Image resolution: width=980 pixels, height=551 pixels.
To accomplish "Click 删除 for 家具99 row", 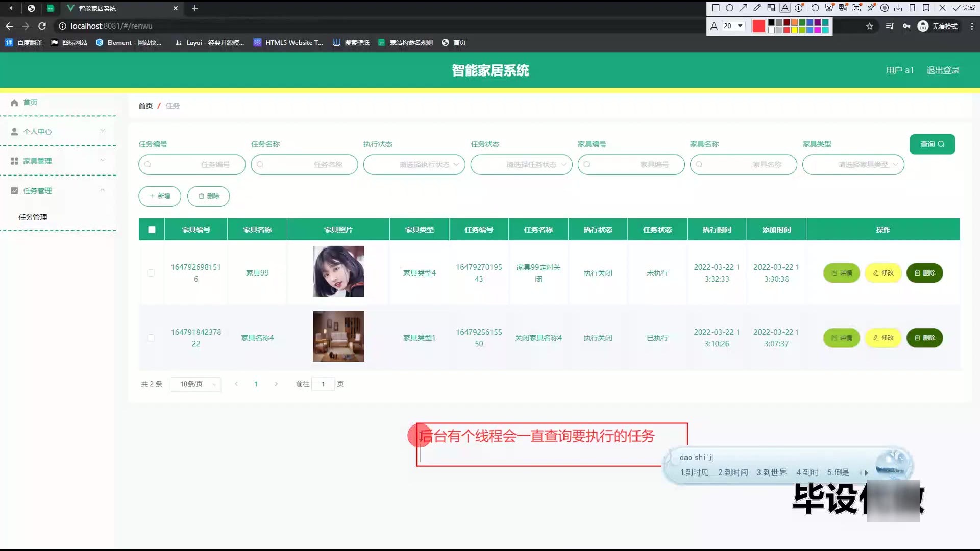I will coord(924,273).
